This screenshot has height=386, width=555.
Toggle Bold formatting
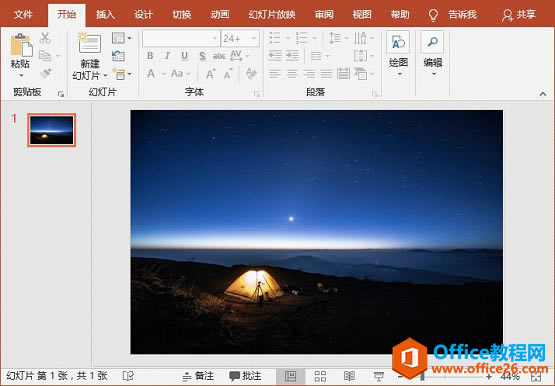pos(150,56)
